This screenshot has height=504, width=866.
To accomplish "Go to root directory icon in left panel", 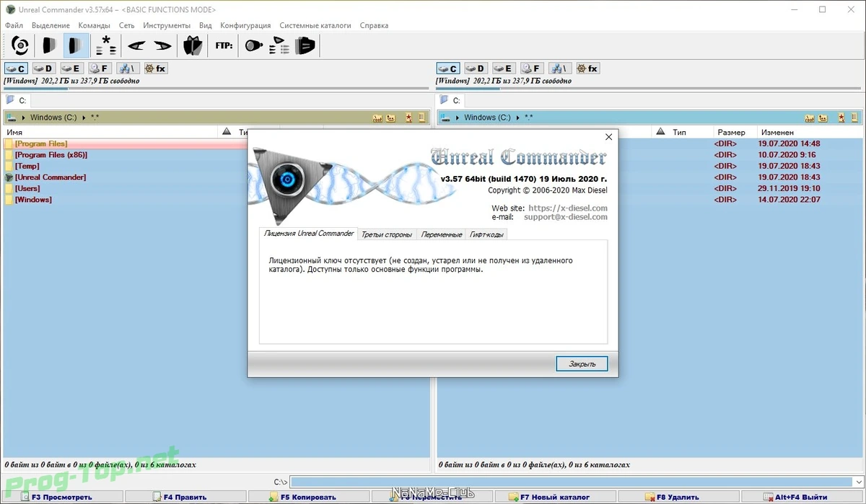I will coord(377,118).
